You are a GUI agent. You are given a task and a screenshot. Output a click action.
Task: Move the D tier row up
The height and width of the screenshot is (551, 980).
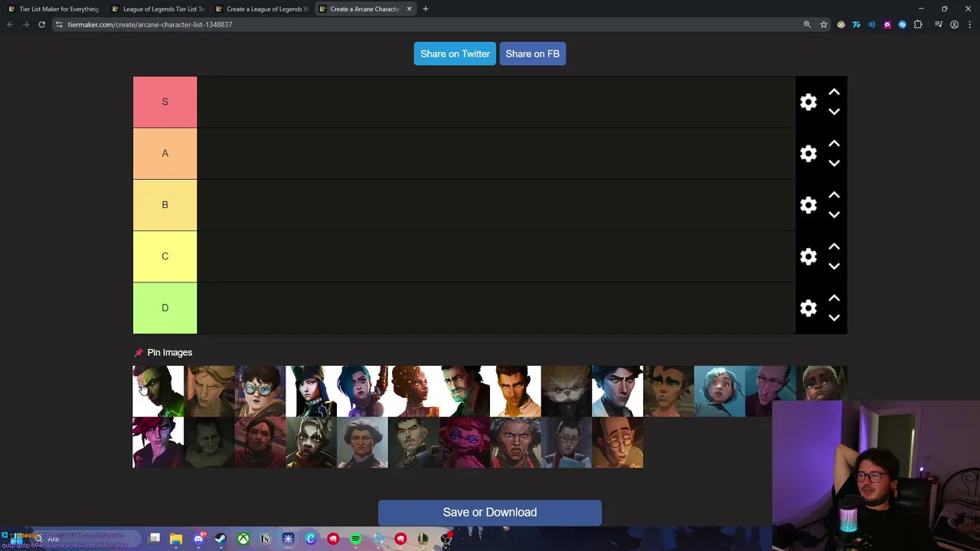point(834,298)
